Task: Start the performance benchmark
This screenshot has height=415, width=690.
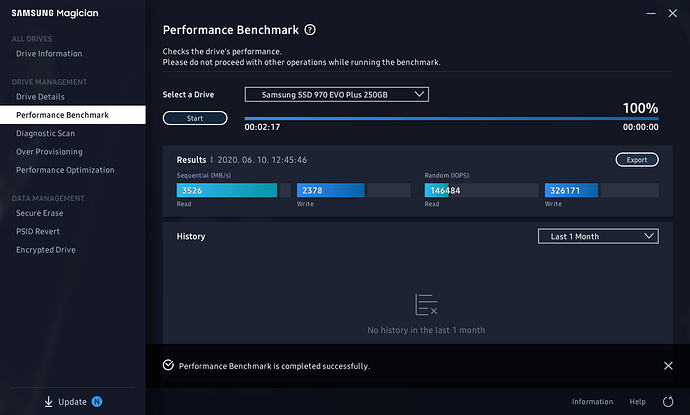Action: [x=195, y=118]
